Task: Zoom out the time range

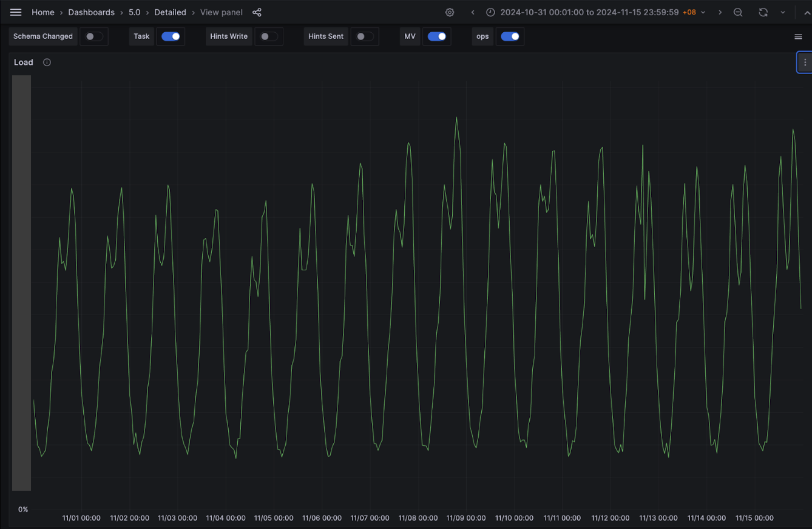Action: coord(738,12)
